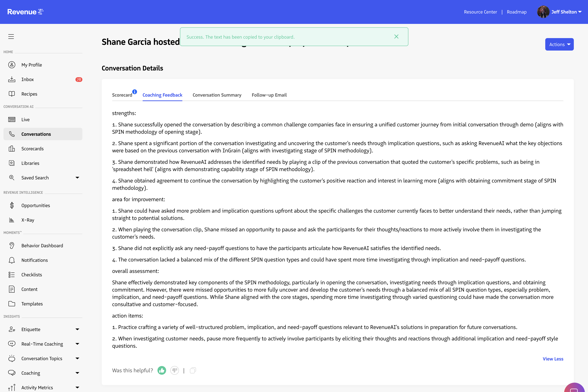This screenshot has height=392, width=588.
Task: Click the View Less link
Action: (553, 359)
